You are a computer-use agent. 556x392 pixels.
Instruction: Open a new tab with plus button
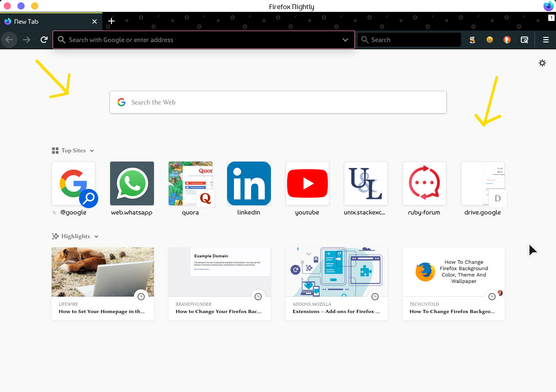pos(111,21)
